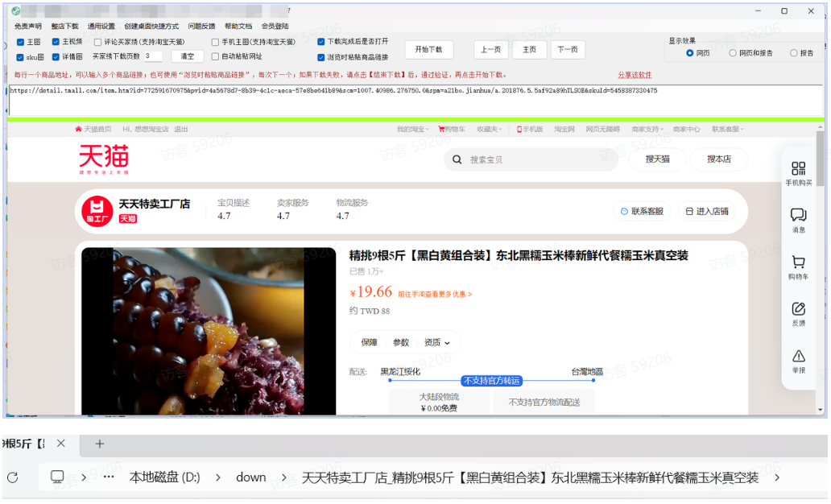The width and height of the screenshot is (831, 504).
Task: Click the 淘工厂 store avatar icon
Action: pyautogui.click(x=97, y=211)
